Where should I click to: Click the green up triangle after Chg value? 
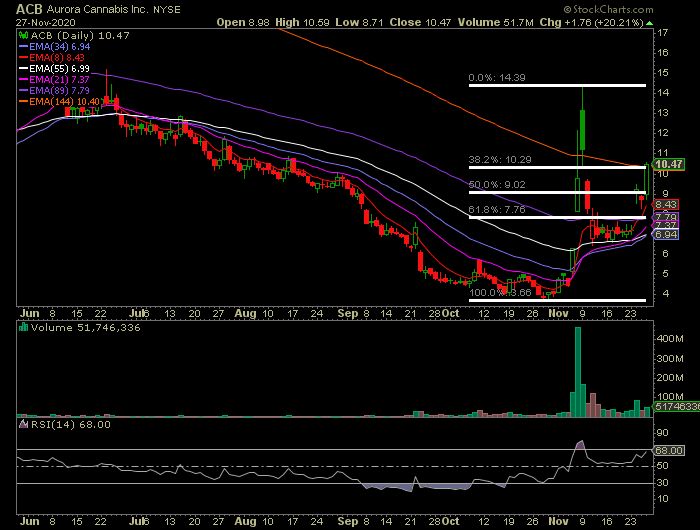tap(649, 23)
